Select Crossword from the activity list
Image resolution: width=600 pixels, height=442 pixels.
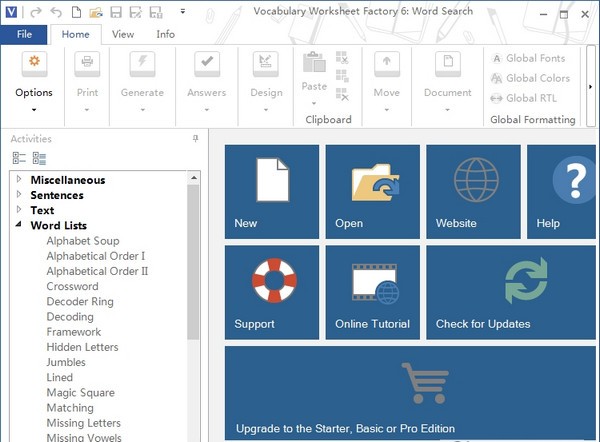[x=72, y=286]
